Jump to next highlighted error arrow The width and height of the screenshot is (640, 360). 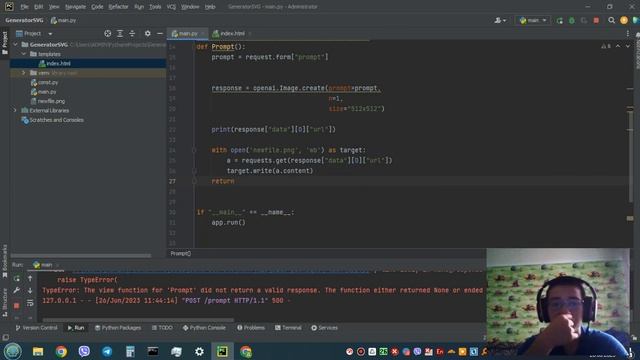[x=628, y=46]
